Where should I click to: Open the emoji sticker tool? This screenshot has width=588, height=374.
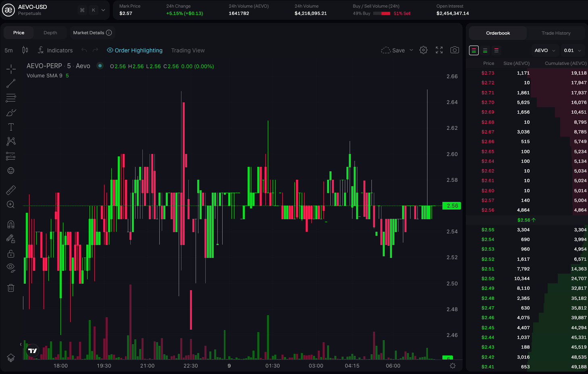(10, 170)
